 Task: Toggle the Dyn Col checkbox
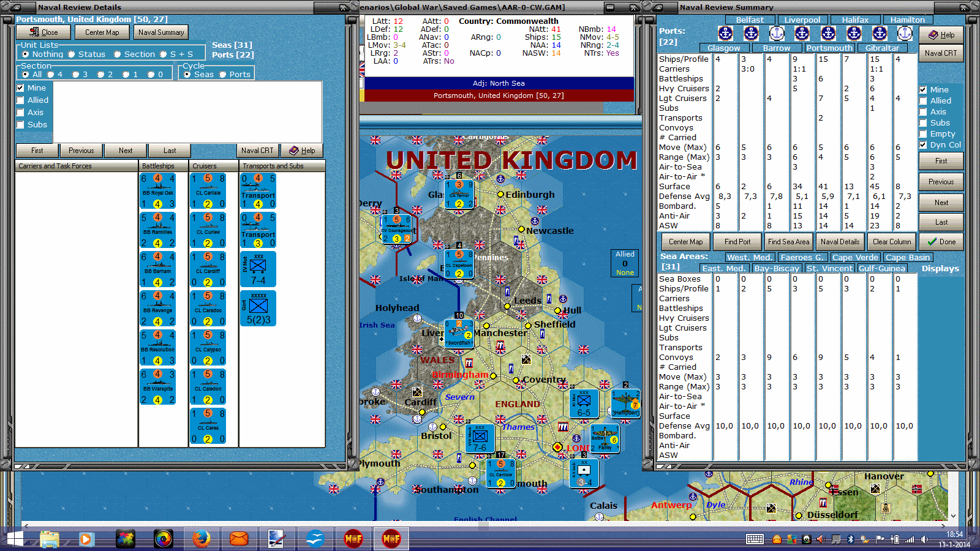click(x=923, y=145)
